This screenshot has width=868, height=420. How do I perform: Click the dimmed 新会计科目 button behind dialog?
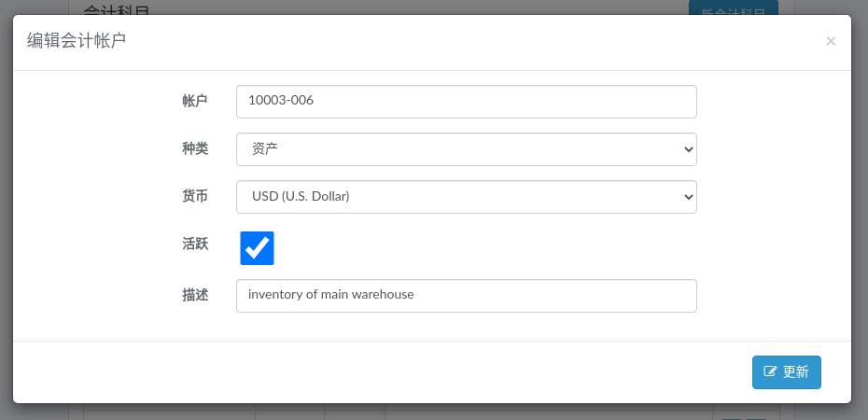pyautogui.click(x=733, y=7)
